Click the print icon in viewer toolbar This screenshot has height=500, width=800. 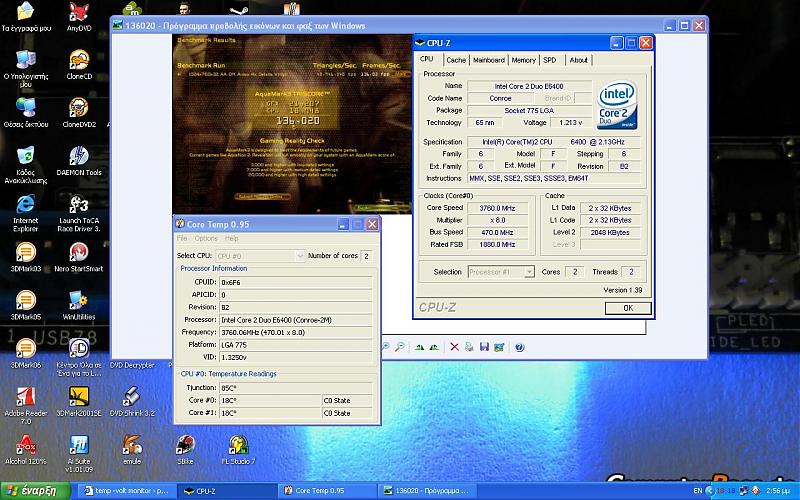tap(469, 347)
